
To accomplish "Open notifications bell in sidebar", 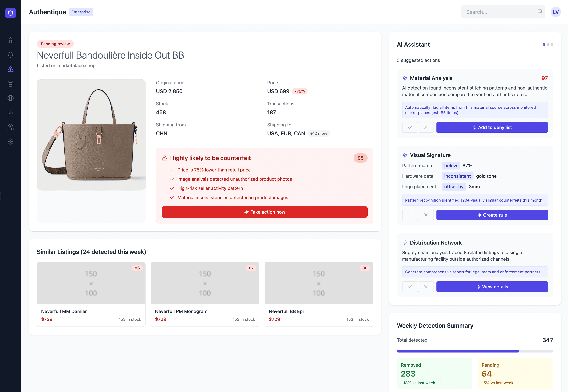I will 11,54.
